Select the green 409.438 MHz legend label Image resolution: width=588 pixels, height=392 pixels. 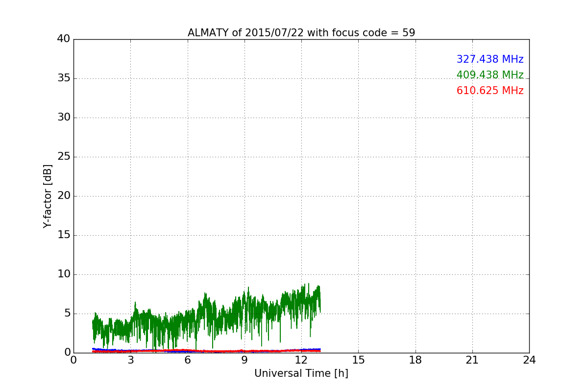pos(490,75)
